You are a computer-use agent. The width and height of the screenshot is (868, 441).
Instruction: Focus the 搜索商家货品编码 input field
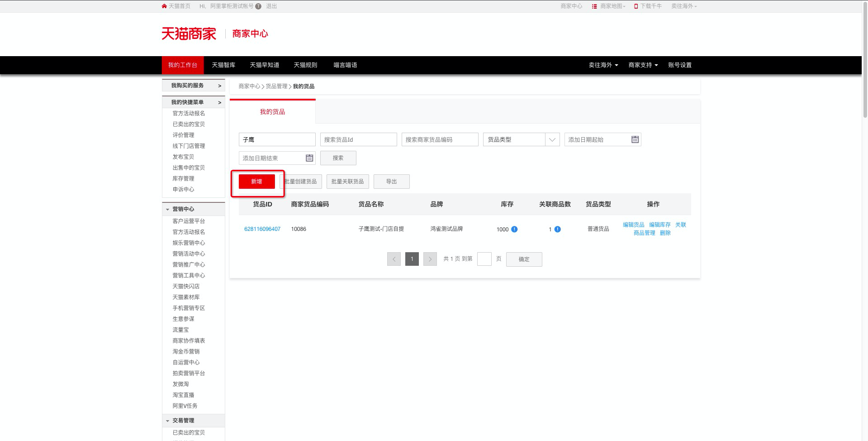tap(440, 139)
